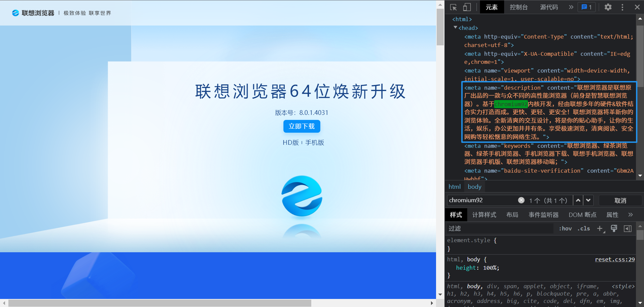Screen dimensions: 644x307
Task: Add a new style rule with plus icon
Action: [600, 229]
